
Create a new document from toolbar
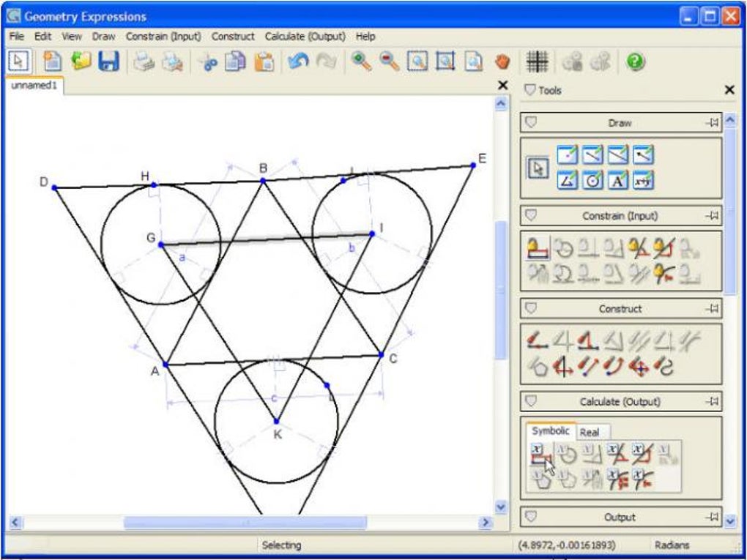53,61
